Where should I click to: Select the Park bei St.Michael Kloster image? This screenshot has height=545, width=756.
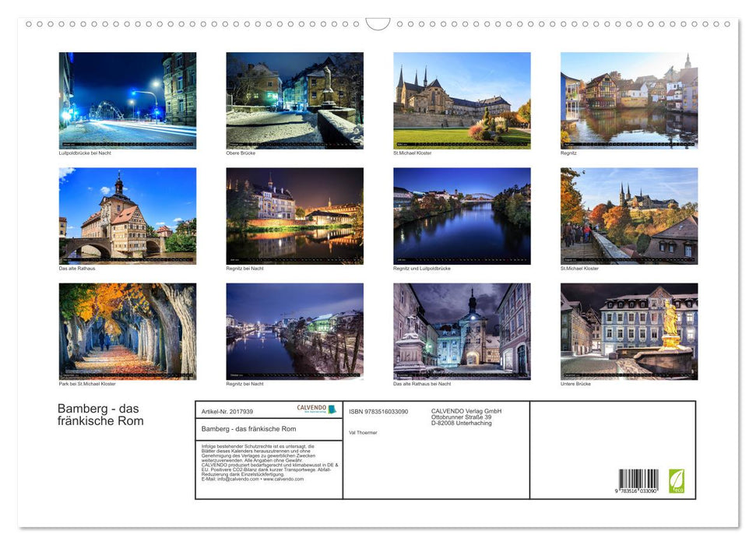[x=128, y=330]
